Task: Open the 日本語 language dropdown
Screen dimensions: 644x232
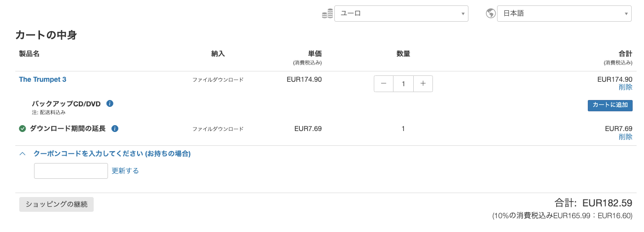Action: (x=564, y=13)
